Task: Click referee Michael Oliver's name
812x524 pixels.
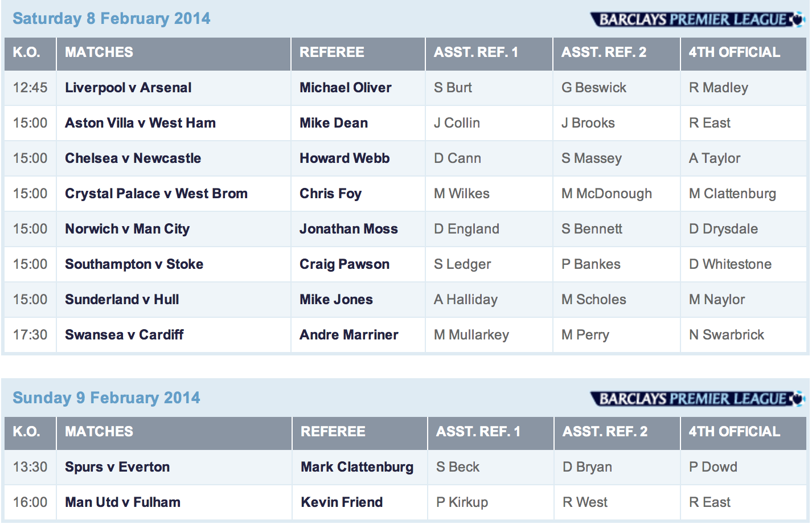Action: pos(345,88)
